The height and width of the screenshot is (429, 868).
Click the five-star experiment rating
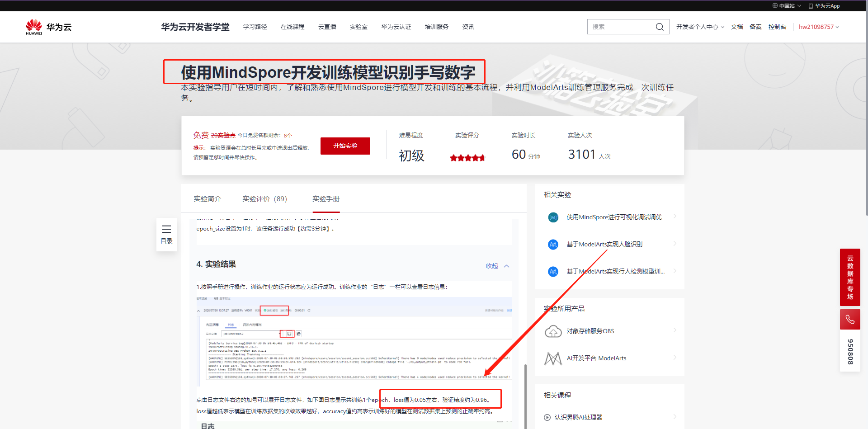tap(467, 158)
